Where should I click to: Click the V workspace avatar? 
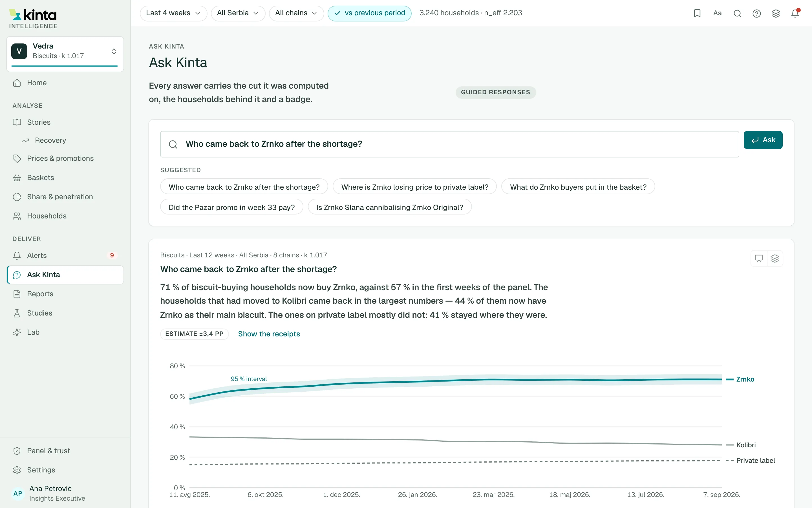(x=19, y=51)
